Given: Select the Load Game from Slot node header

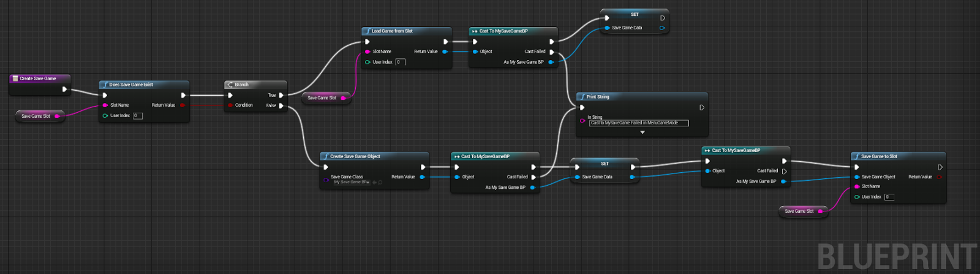Looking at the screenshot, I should pyautogui.click(x=407, y=31).
